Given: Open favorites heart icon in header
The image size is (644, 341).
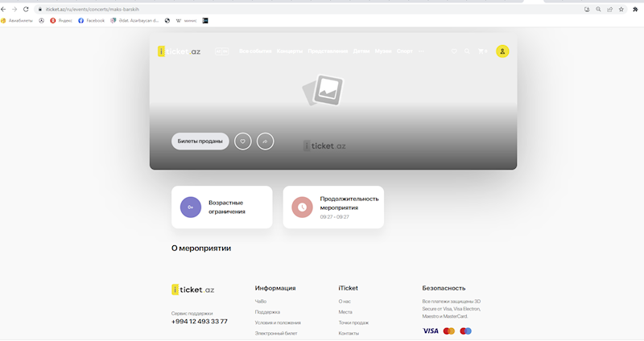Looking at the screenshot, I should tap(454, 51).
